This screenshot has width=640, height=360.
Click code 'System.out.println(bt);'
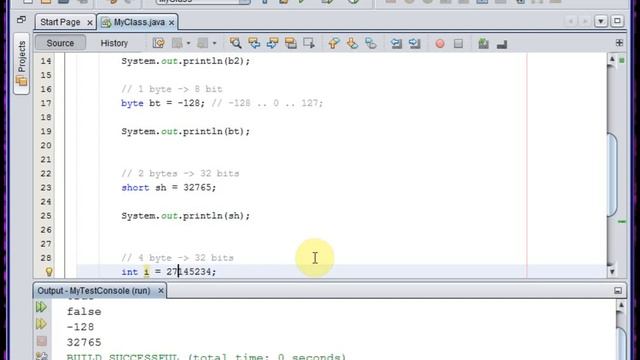click(x=185, y=131)
